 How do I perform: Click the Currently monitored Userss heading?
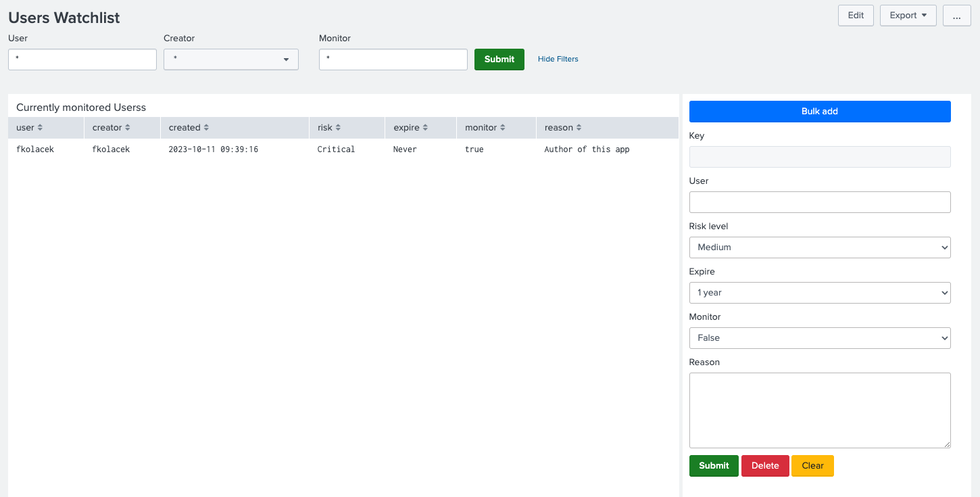pos(81,108)
